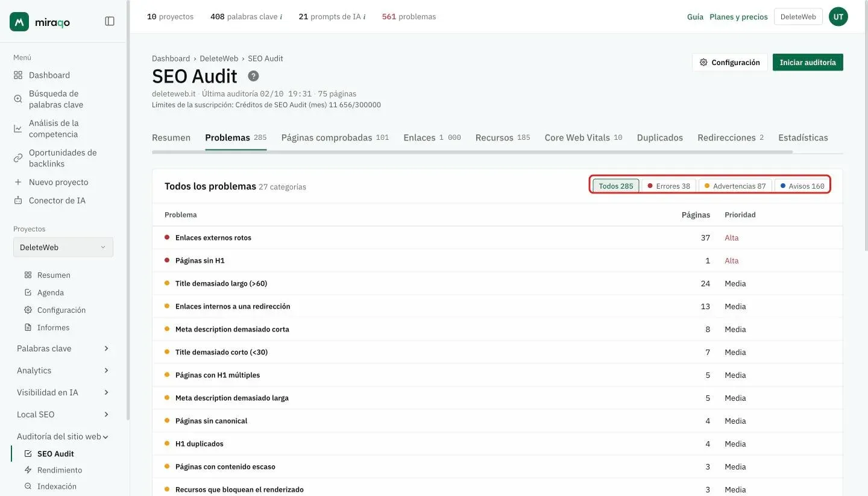Expand Visibilidad en IA section
Viewport: 868px width, 496px height.
click(63, 392)
